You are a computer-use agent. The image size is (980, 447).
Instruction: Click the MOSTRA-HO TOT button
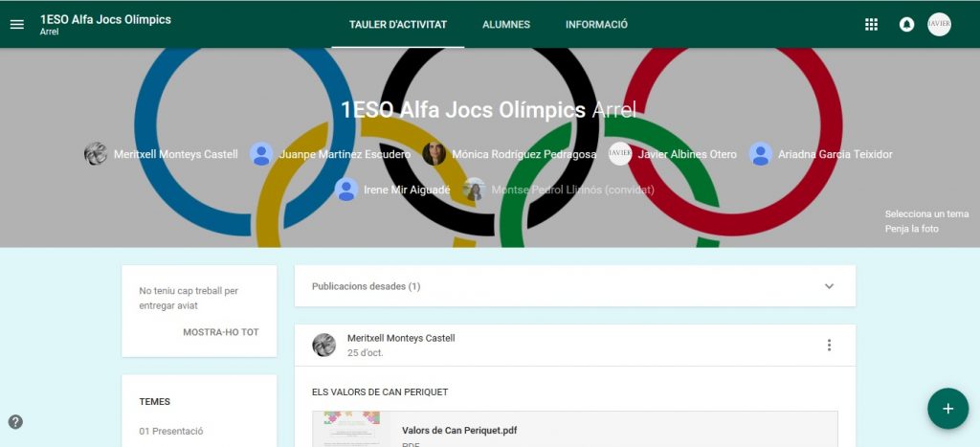[x=221, y=332]
